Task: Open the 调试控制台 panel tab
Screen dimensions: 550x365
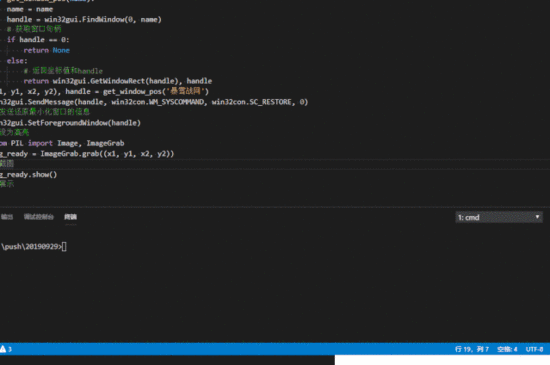Action: pyautogui.click(x=39, y=217)
